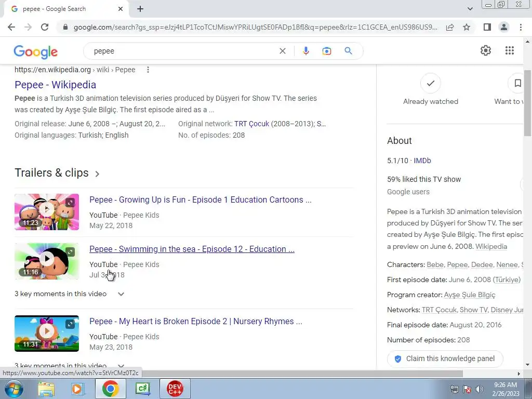
Task: Open Google quick settings gear
Action: (x=486, y=50)
